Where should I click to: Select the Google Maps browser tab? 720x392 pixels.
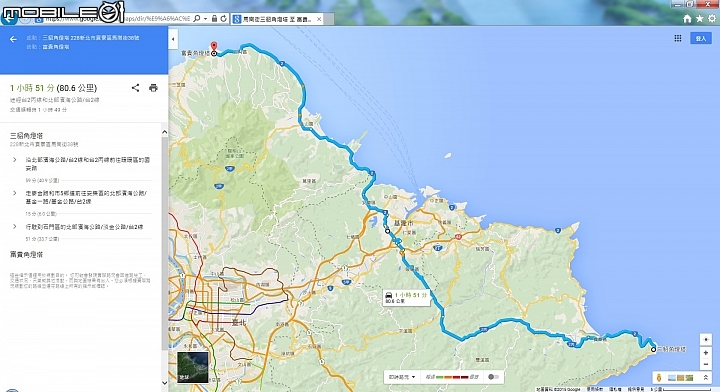click(x=277, y=19)
